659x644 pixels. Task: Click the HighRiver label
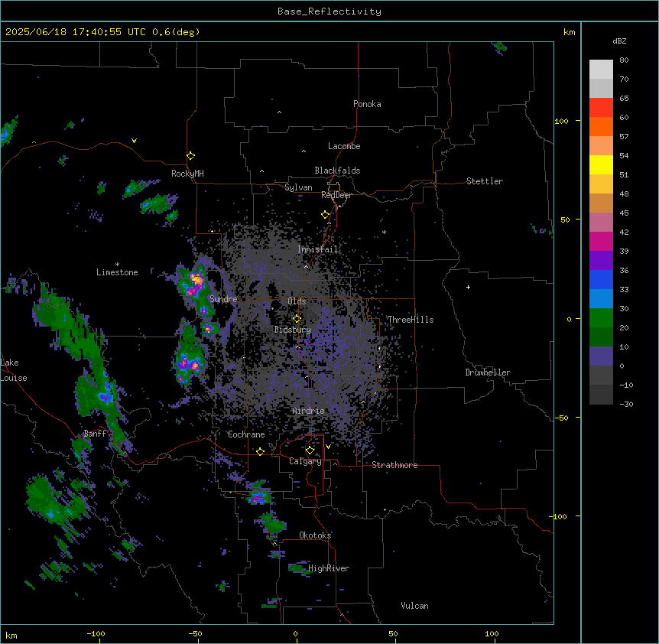click(x=329, y=568)
